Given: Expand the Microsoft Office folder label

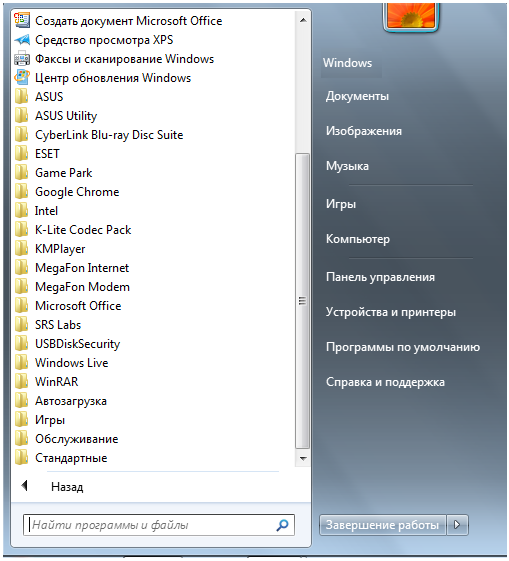Looking at the screenshot, I should [x=78, y=306].
